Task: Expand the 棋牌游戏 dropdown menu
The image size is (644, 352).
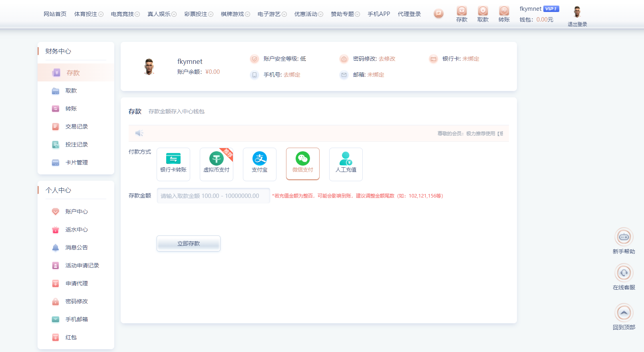Action: [x=236, y=14]
